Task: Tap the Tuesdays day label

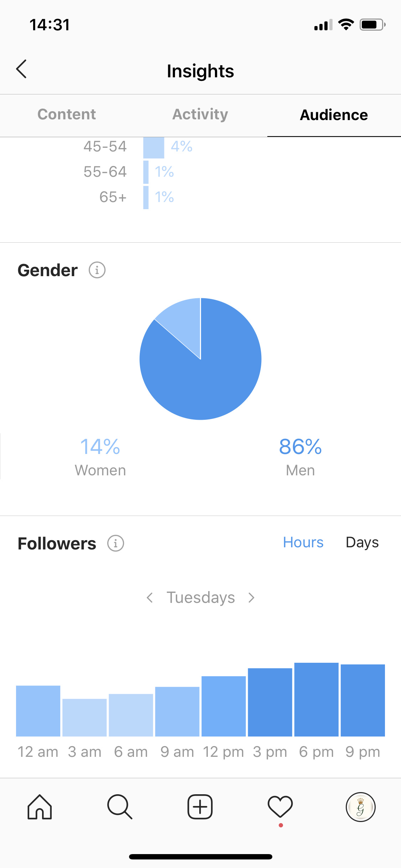Action: [201, 598]
